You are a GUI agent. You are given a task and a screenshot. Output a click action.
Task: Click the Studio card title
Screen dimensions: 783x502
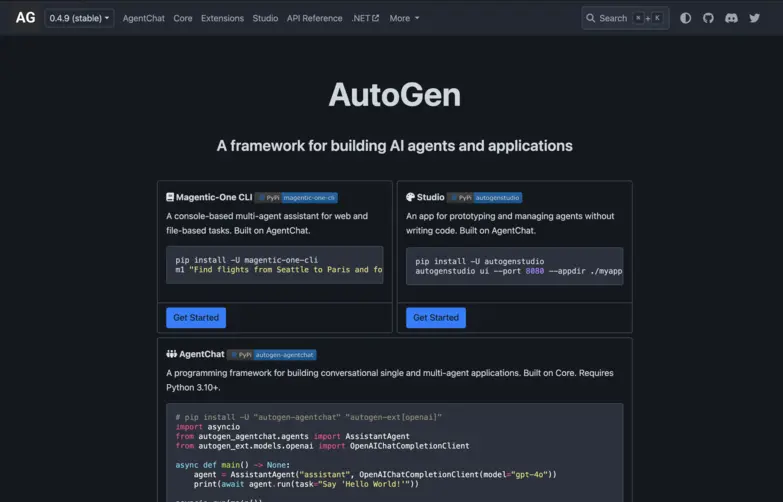(430, 197)
